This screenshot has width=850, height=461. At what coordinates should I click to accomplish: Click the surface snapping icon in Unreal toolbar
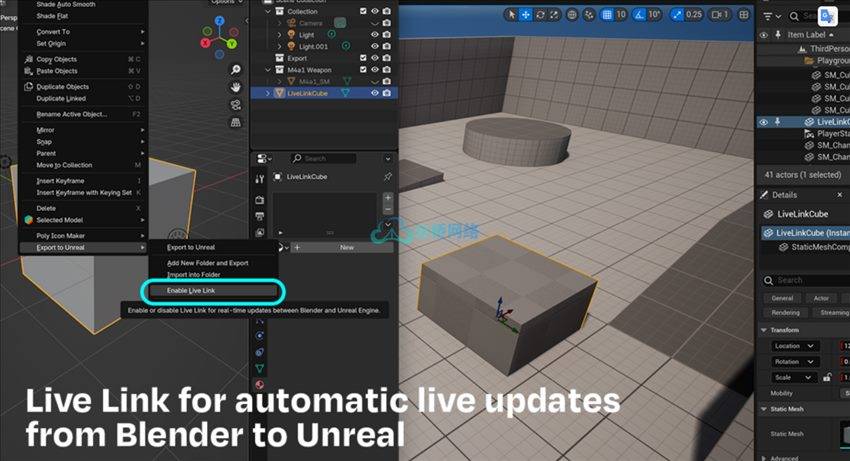tap(589, 15)
